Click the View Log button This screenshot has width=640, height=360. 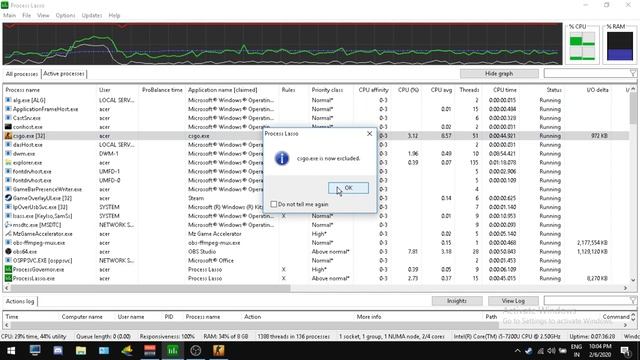click(x=513, y=301)
